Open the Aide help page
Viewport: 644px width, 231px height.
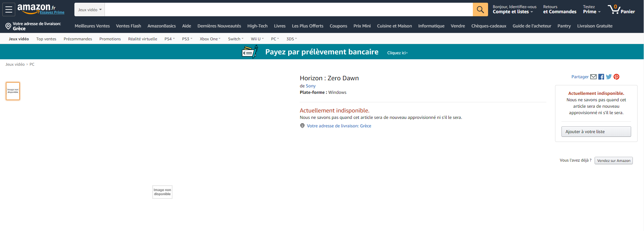[x=187, y=26]
